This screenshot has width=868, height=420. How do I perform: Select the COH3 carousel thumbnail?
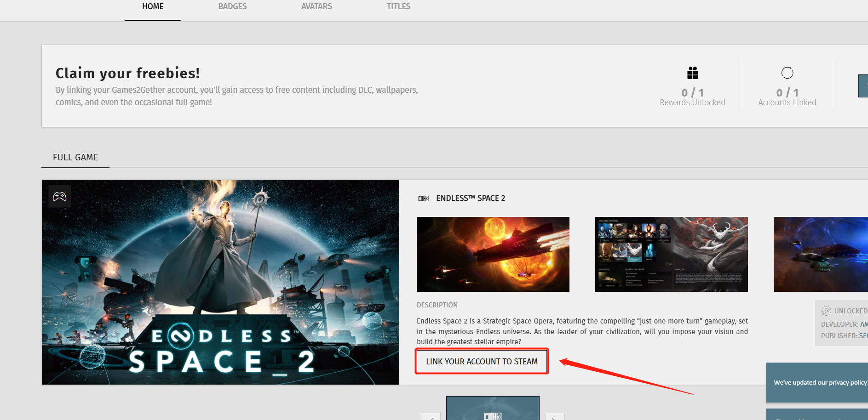click(493, 409)
